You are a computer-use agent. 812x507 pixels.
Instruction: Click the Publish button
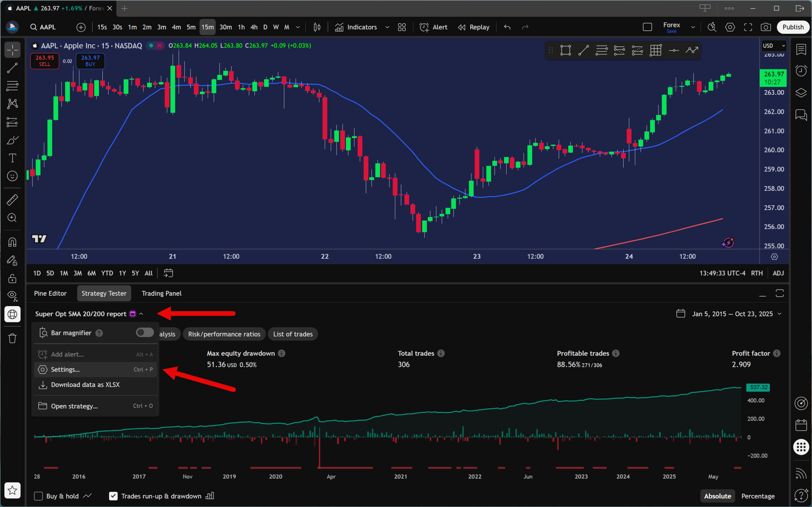[x=793, y=27]
